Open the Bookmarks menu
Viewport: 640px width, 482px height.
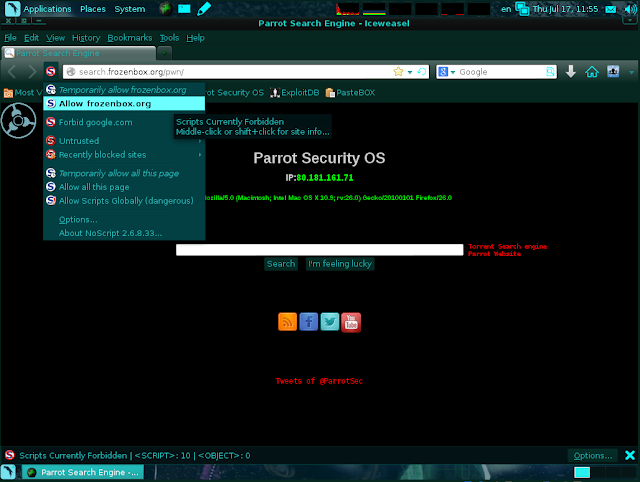tap(129, 38)
